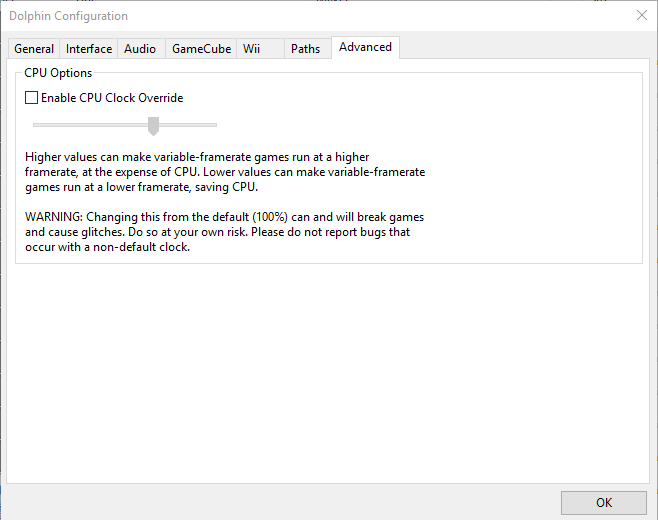
Task: Click the 'Enable CPU Clock Override' label text
Action: click(x=112, y=98)
